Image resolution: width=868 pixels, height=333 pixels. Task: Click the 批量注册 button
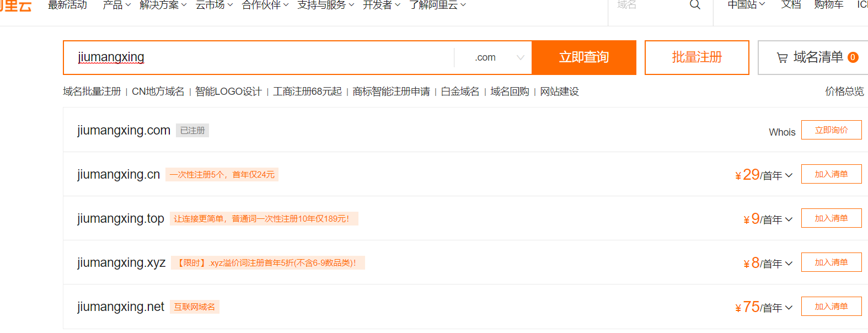697,57
